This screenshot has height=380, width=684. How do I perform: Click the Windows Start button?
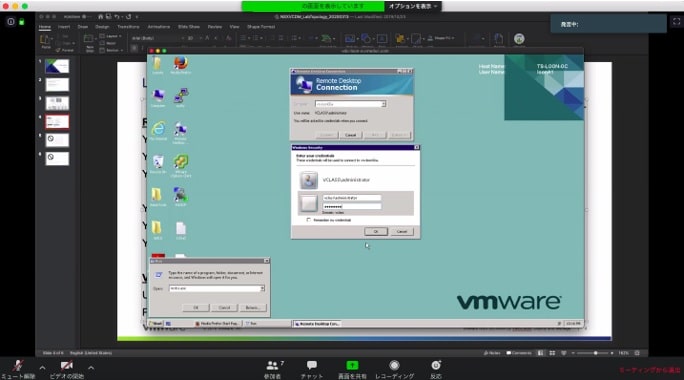pos(155,324)
